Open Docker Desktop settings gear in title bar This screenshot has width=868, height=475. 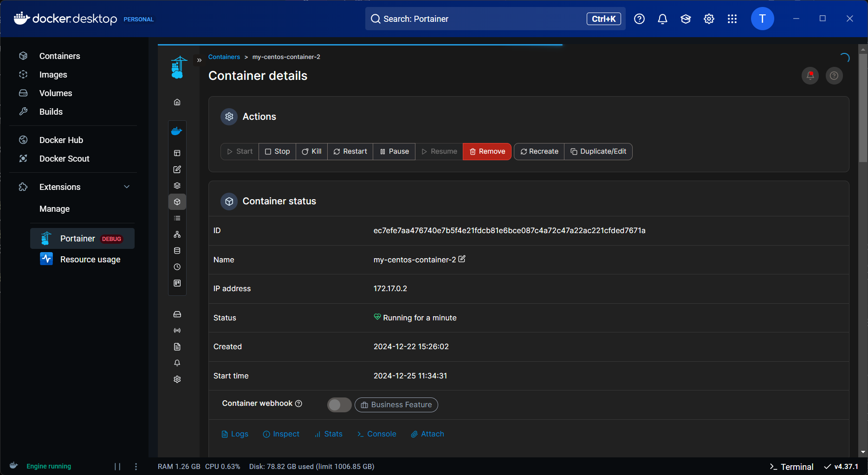click(709, 19)
